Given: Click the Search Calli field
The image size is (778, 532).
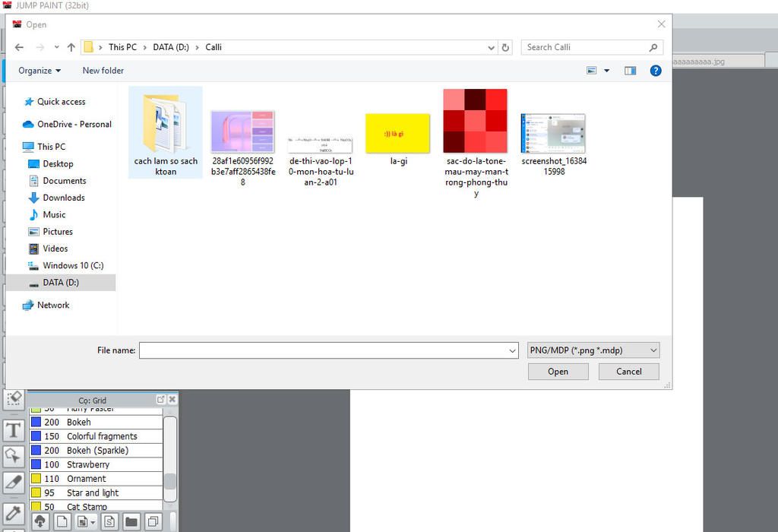Looking at the screenshot, I should (585, 47).
